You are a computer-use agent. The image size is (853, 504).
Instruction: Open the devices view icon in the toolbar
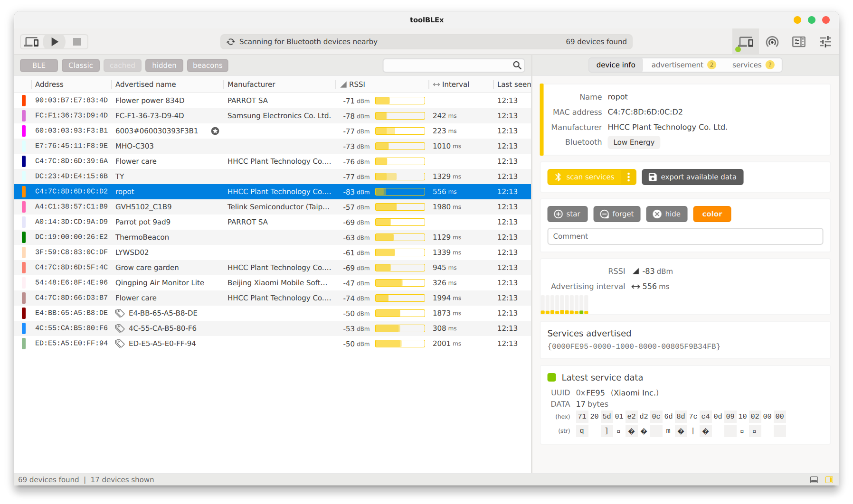(745, 42)
